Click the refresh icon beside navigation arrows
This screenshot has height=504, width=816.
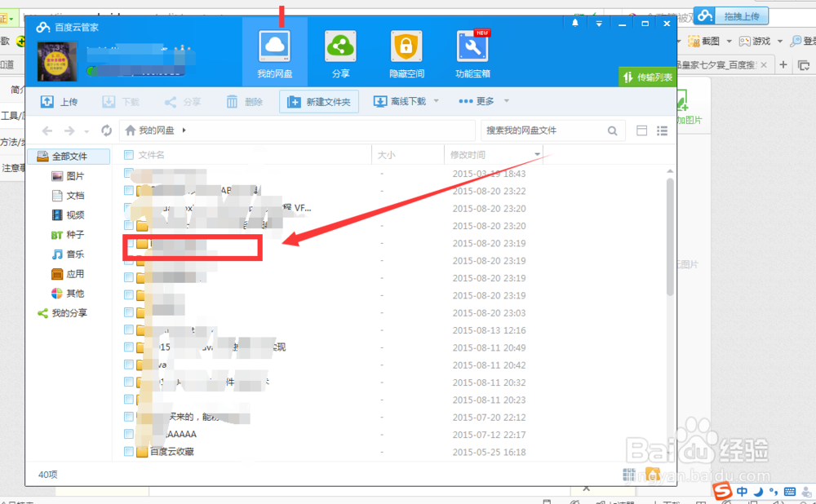(106, 130)
